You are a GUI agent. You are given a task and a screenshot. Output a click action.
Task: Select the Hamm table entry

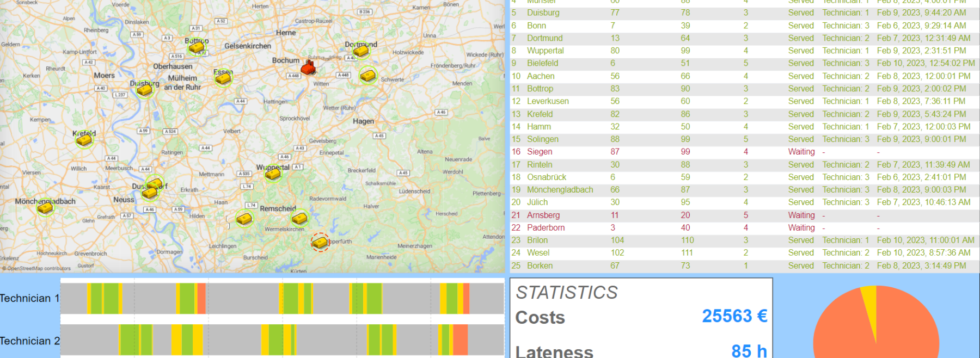(x=539, y=127)
